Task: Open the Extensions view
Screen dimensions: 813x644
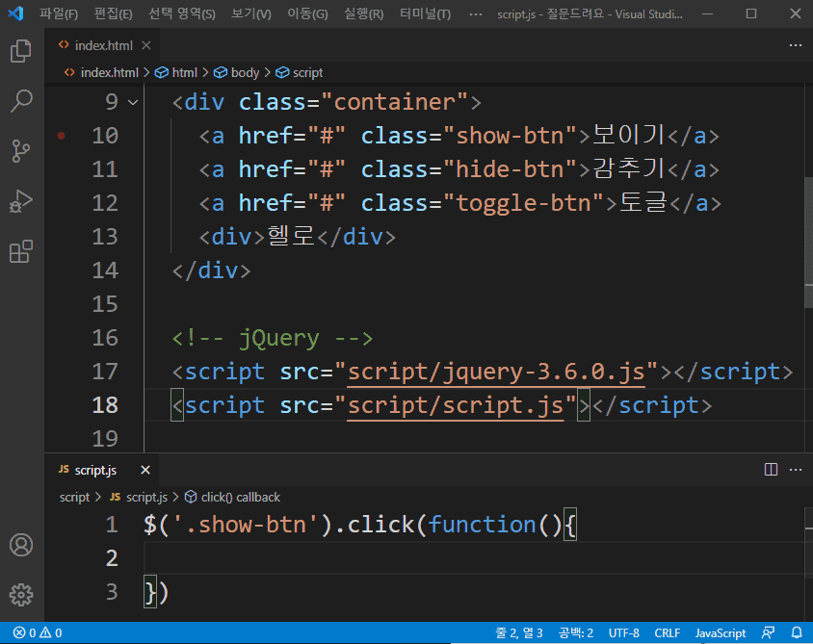Action: [21, 252]
